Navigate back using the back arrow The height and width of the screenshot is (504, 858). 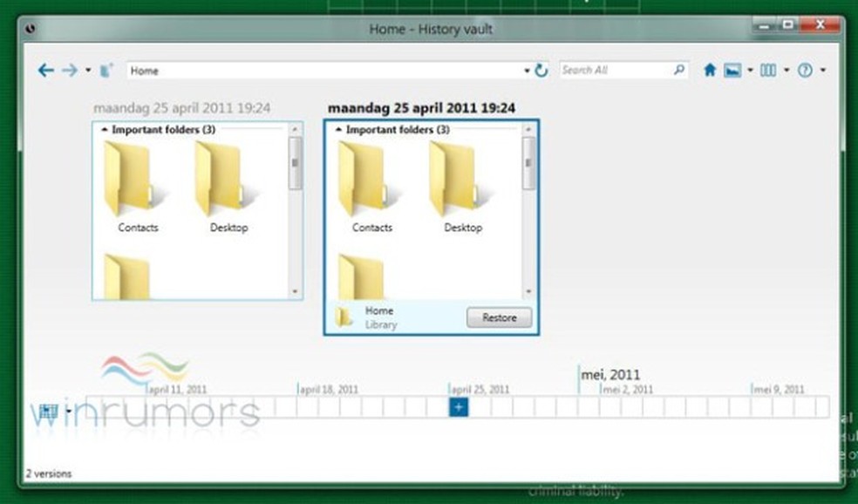click(45, 70)
